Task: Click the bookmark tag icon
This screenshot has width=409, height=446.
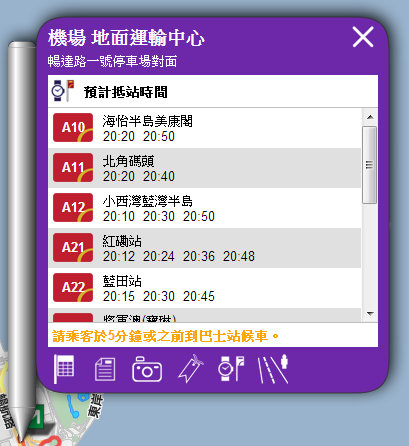Action: 191,368
